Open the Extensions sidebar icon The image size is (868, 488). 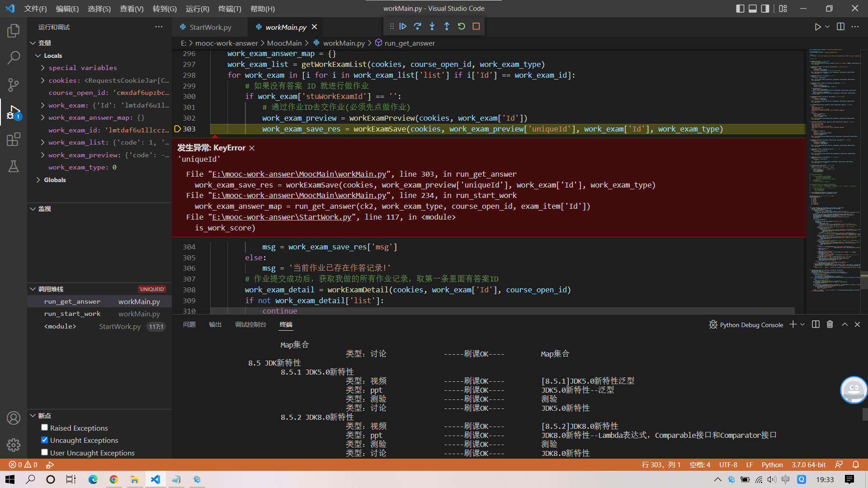point(14,139)
